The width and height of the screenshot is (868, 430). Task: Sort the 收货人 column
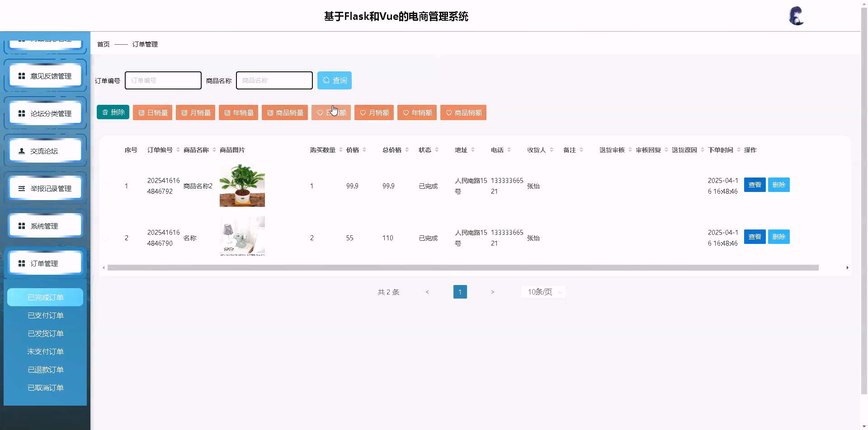pyautogui.click(x=552, y=150)
